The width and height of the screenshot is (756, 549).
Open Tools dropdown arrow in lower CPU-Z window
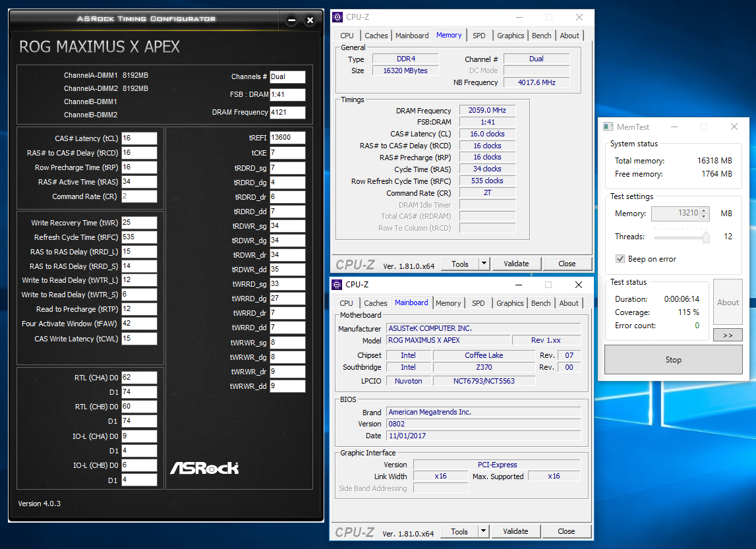(x=484, y=531)
